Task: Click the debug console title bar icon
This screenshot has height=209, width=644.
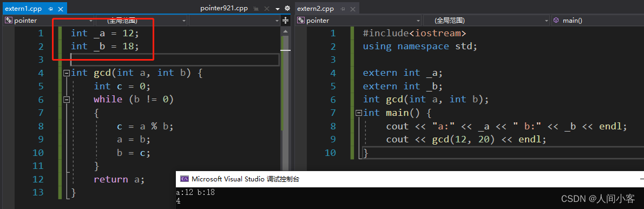Action: click(x=185, y=179)
